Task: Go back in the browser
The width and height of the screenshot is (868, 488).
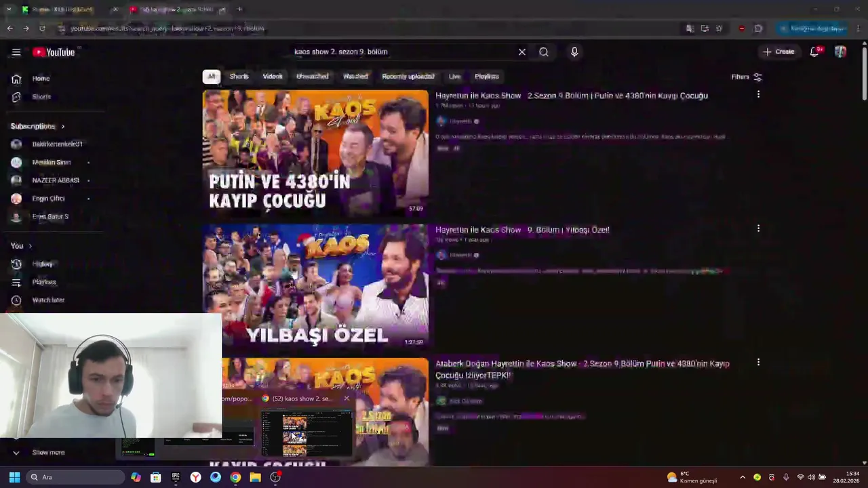Action: click(x=9, y=28)
